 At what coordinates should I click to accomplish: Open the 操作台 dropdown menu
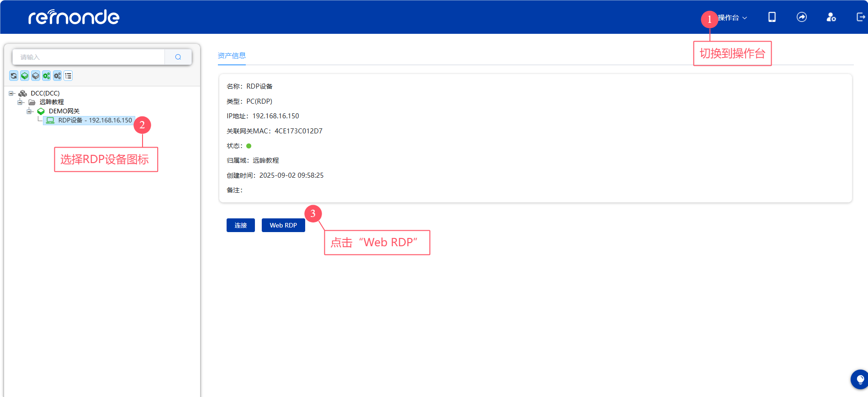pos(732,18)
